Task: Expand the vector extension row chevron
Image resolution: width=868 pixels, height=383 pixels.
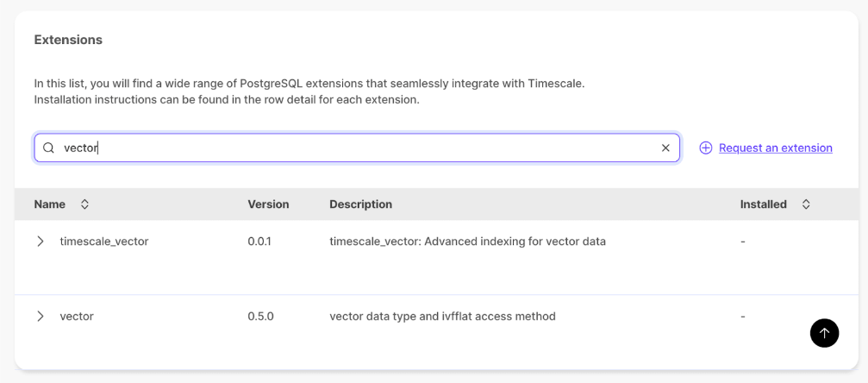Action: [41, 317]
